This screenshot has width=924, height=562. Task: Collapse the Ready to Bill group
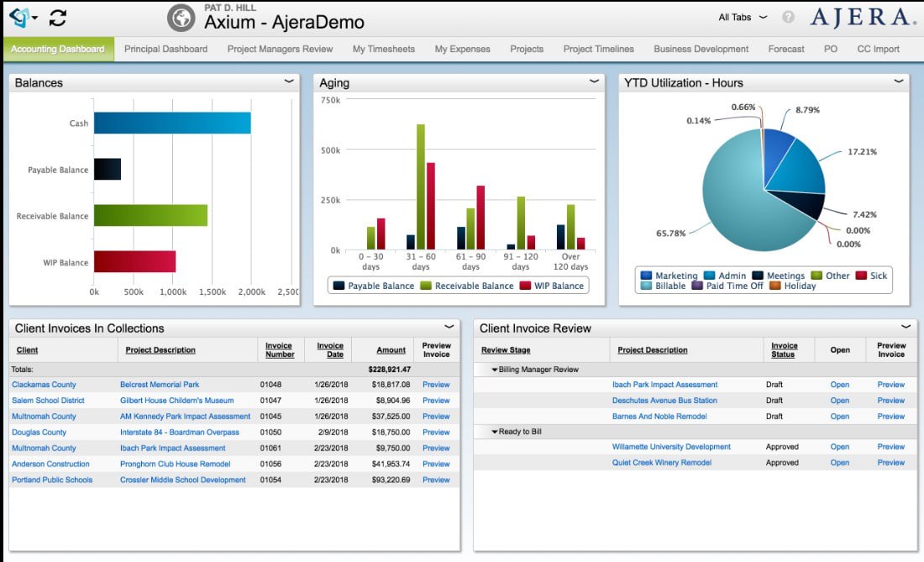(x=495, y=432)
